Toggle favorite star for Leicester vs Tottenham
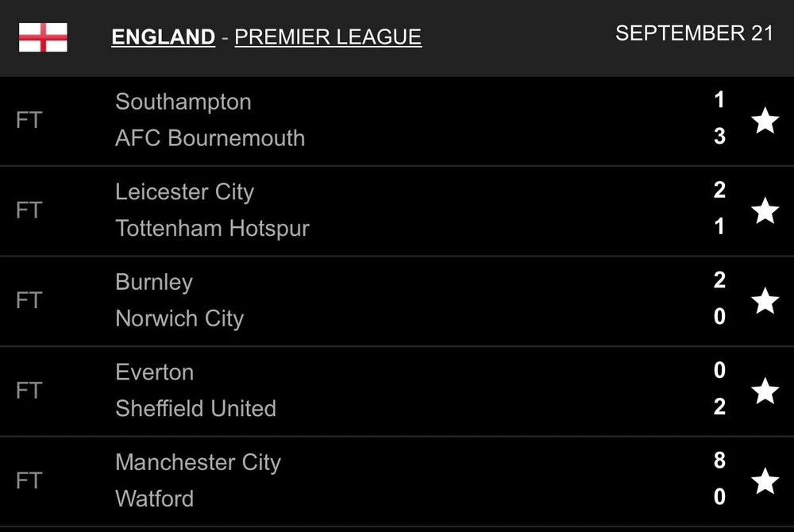The image size is (794, 532). (x=765, y=210)
